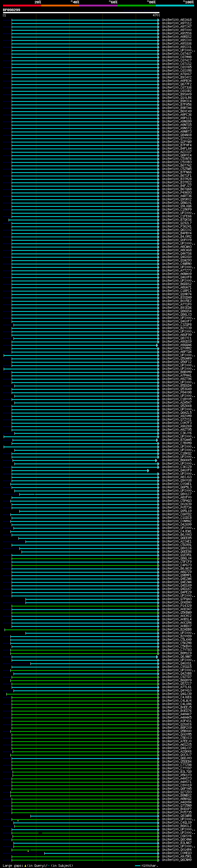Click the green ~80% legend color segment
Screen dimensions: 197x868
pos(137,6)
